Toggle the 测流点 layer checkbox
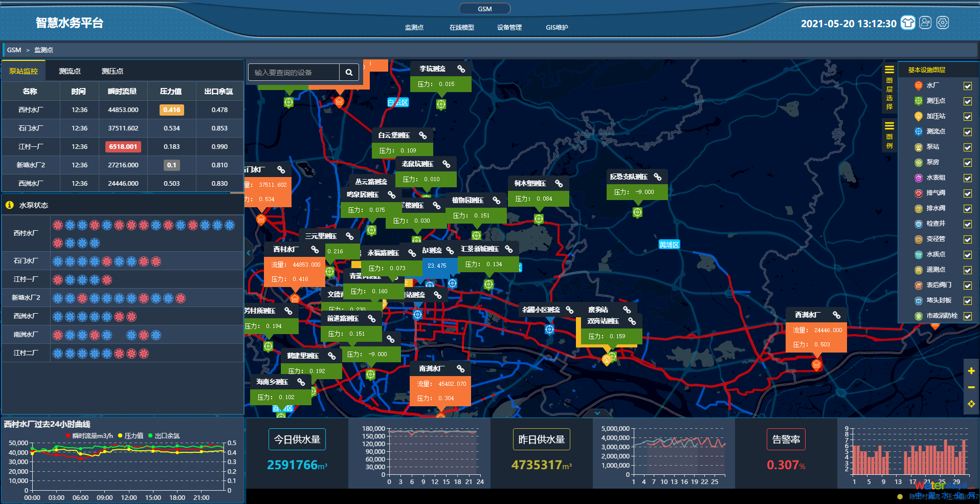The image size is (980, 504). coord(967,132)
